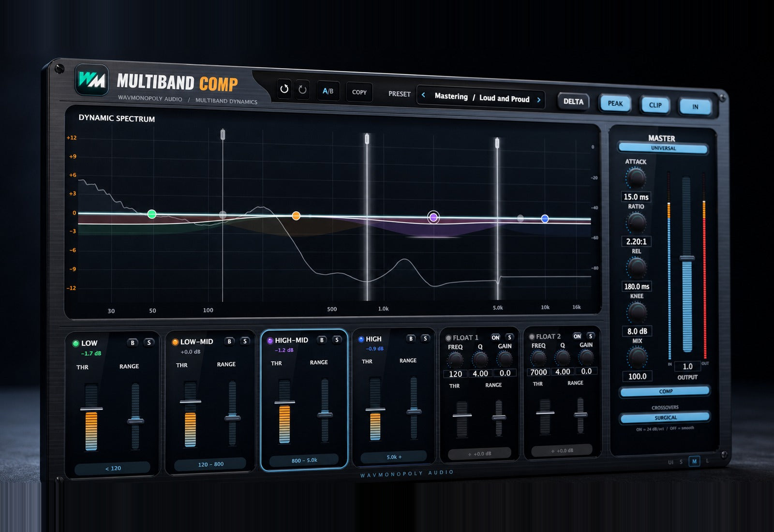Toggle solo S on the LOW band
Screen dimensions: 774x532
149,342
